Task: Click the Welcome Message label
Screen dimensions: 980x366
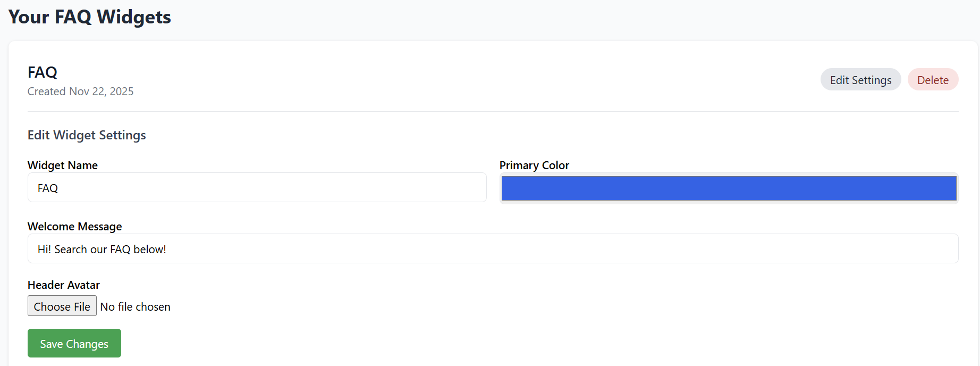Action: (x=74, y=227)
